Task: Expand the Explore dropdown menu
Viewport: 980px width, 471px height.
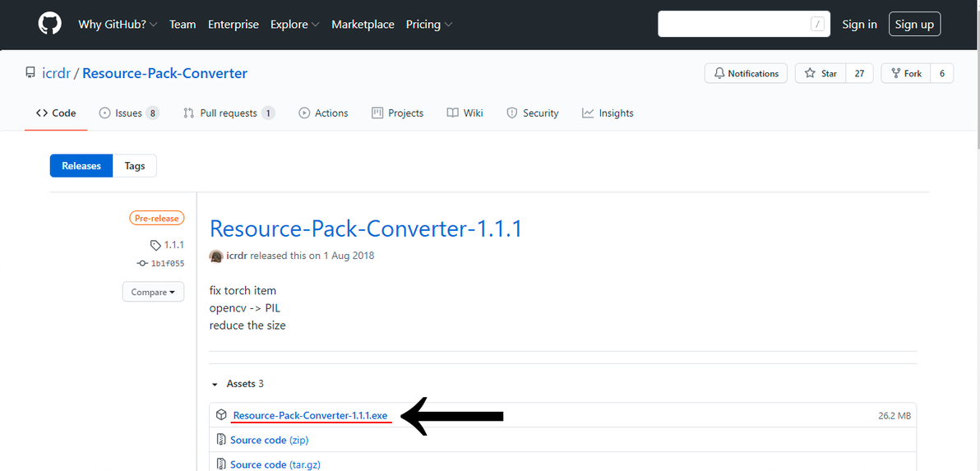Action: [x=294, y=25]
